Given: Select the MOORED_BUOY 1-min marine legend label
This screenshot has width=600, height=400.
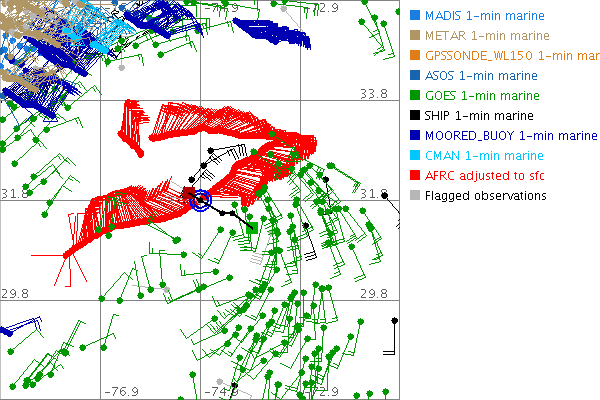Looking at the screenshot, I should pos(511,136).
